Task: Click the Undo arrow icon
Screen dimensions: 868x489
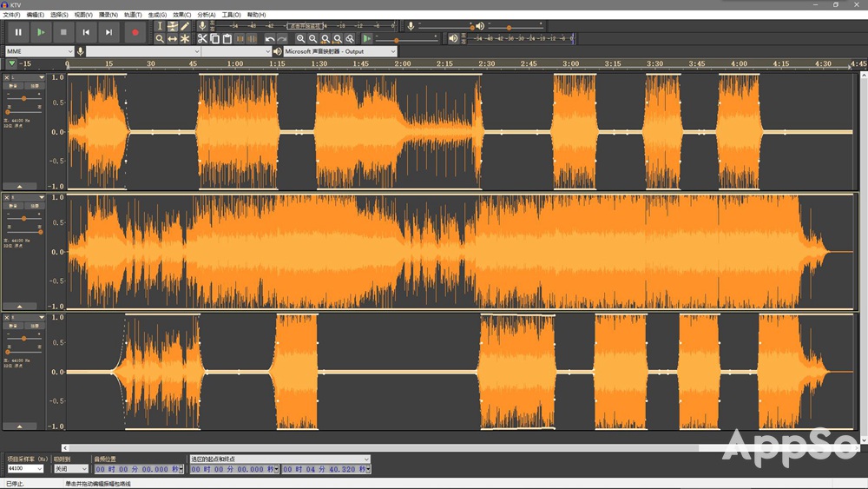Action: [x=270, y=39]
